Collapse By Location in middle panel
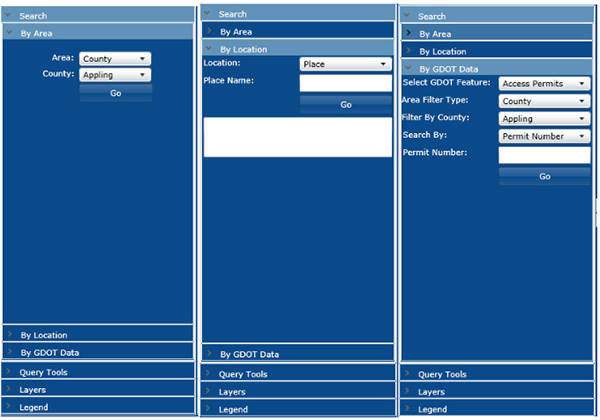The width and height of the screenshot is (600, 420). coord(298,49)
